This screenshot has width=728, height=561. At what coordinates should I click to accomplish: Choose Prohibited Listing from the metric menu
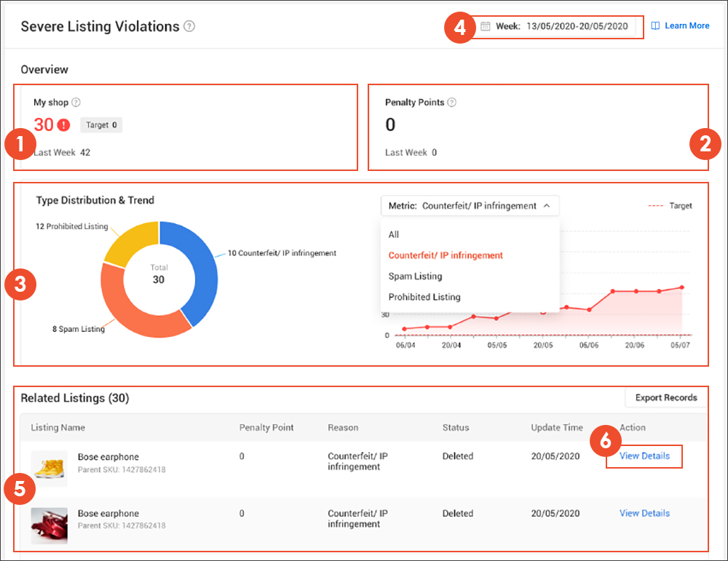(426, 297)
